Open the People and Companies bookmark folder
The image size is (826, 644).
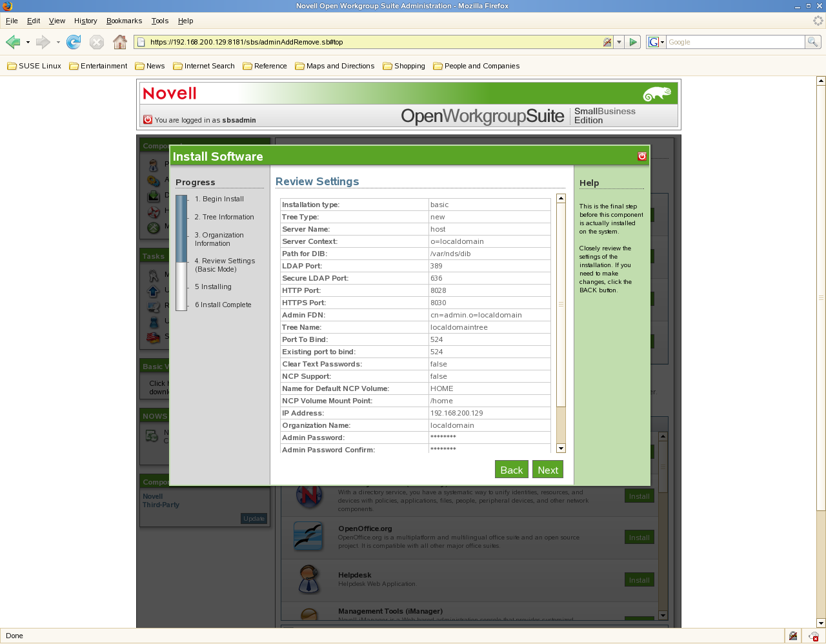pyautogui.click(x=476, y=66)
